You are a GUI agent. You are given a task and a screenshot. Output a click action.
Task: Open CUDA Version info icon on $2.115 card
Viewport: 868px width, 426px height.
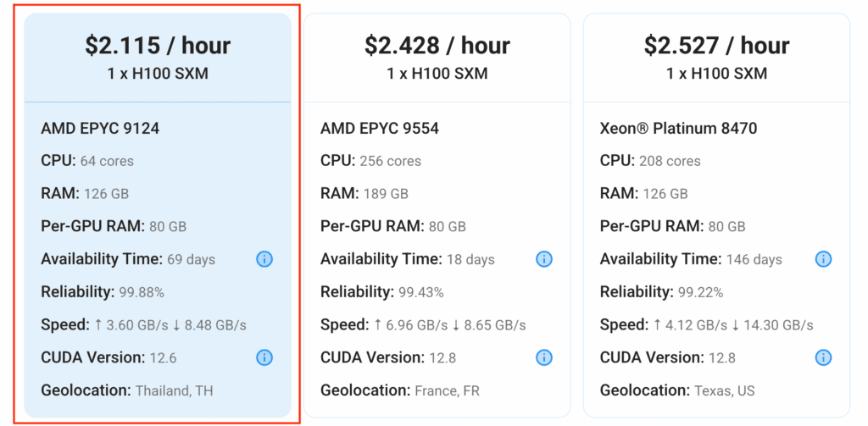[264, 358]
